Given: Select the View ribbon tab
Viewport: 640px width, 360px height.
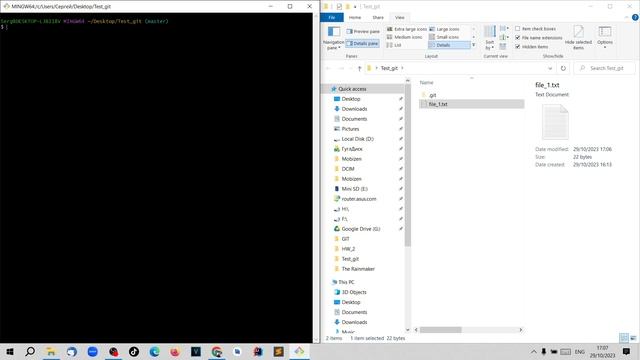Looking at the screenshot, I should click(400, 18).
